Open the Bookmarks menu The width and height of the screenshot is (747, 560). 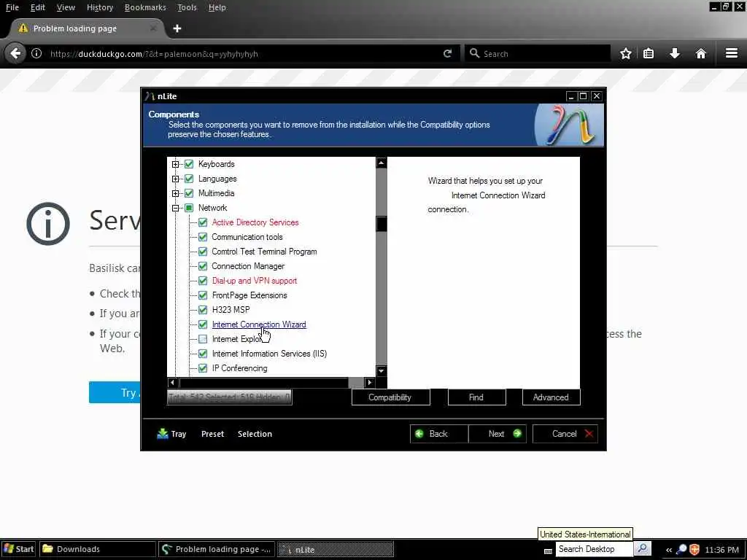(x=145, y=7)
